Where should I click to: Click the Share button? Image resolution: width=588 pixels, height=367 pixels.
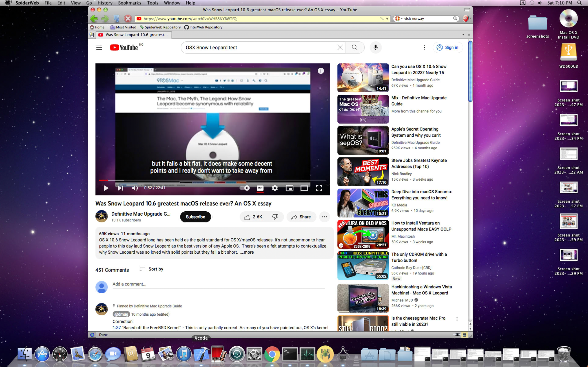(x=301, y=217)
